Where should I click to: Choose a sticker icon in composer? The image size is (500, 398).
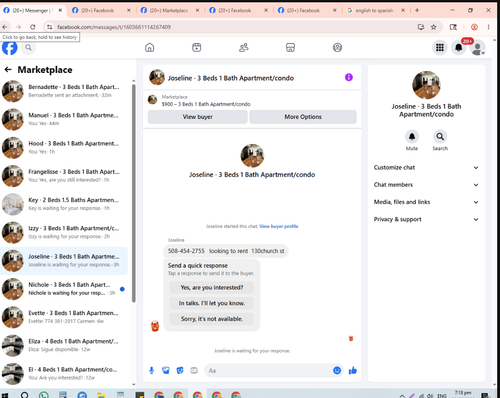click(x=180, y=370)
